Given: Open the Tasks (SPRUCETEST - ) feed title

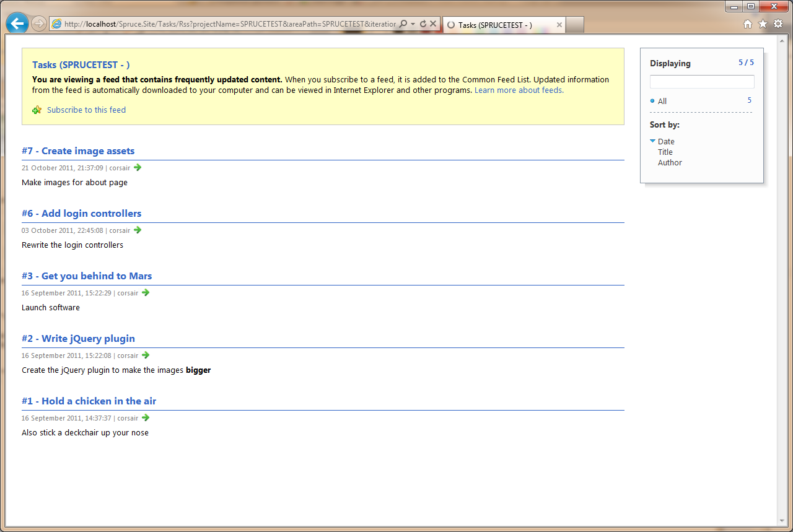Looking at the screenshot, I should pos(81,64).
